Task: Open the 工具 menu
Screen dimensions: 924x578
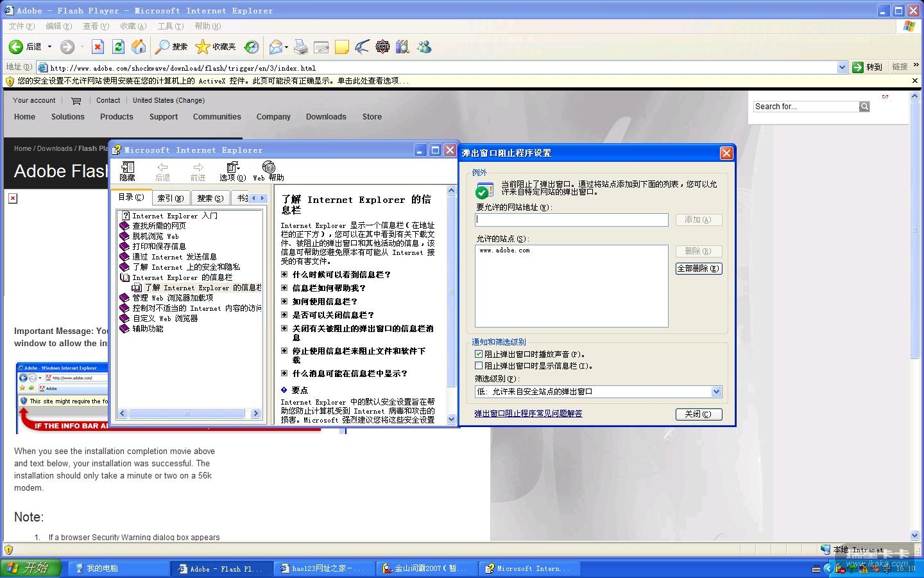Action: (x=171, y=26)
